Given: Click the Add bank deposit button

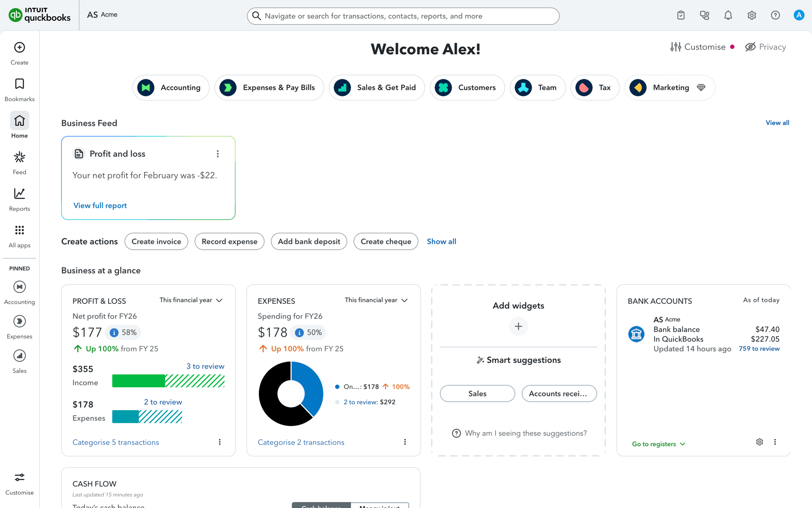Looking at the screenshot, I should 309,241.
